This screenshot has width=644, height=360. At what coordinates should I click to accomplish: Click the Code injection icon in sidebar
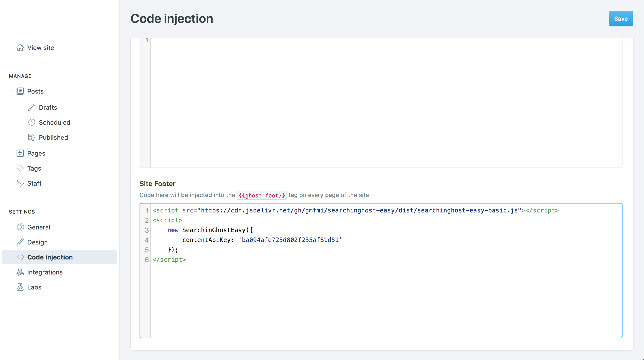point(20,257)
